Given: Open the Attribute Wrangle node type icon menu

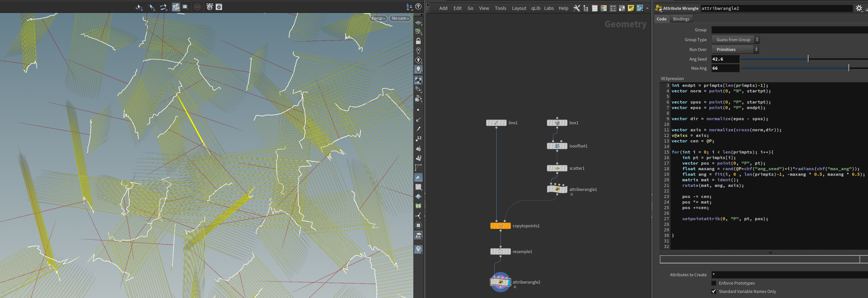Looking at the screenshot, I should coord(658,8).
